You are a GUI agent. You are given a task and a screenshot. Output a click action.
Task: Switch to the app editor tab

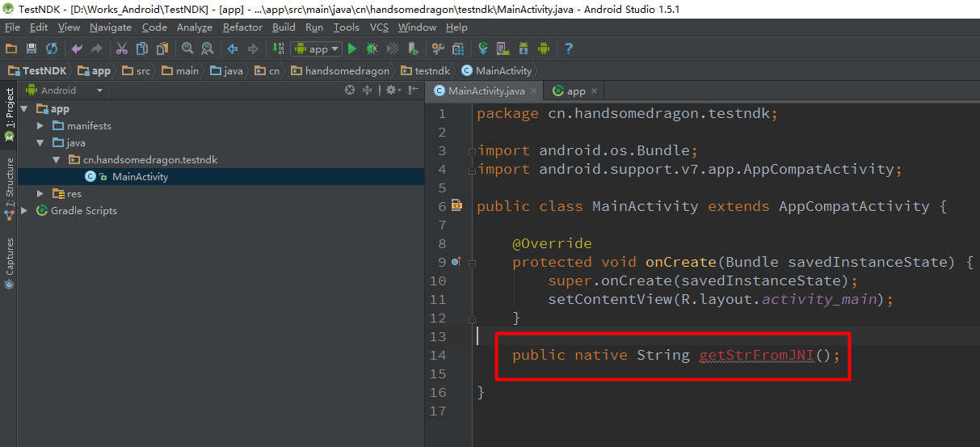coord(576,91)
